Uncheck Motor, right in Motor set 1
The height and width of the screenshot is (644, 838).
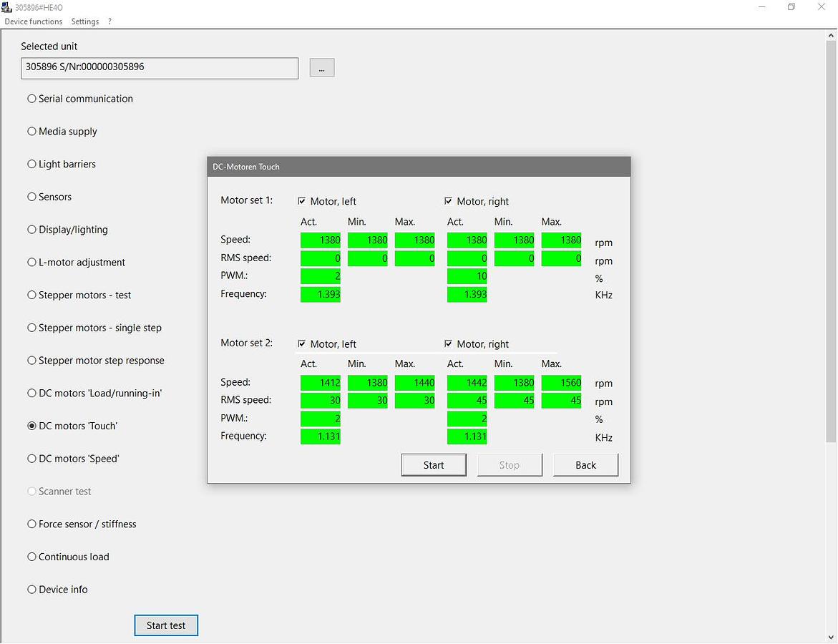click(449, 201)
